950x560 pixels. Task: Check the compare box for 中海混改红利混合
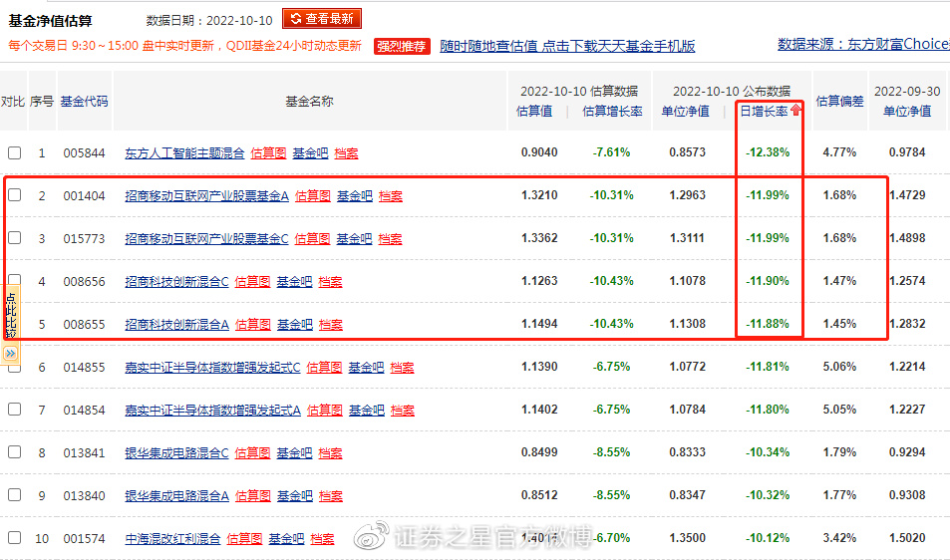coord(15,538)
